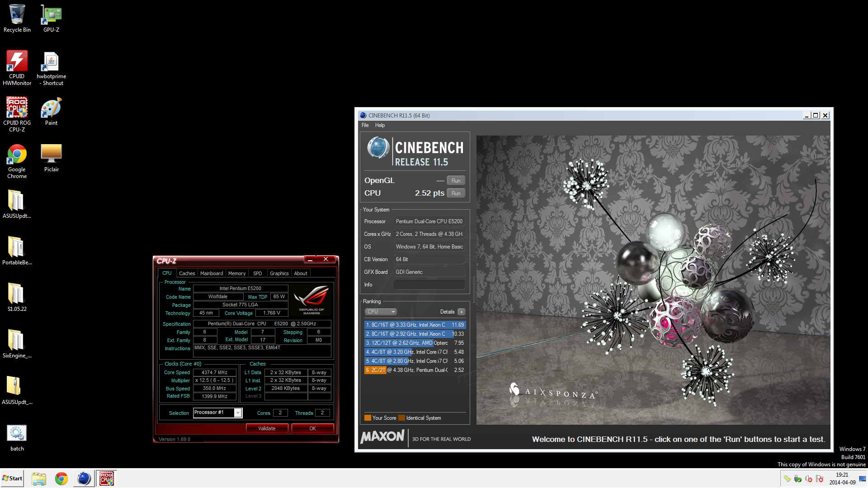Click the GFX Board GDI Generic field
Image resolution: width=868 pixels, height=488 pixels.
[429, 272]
